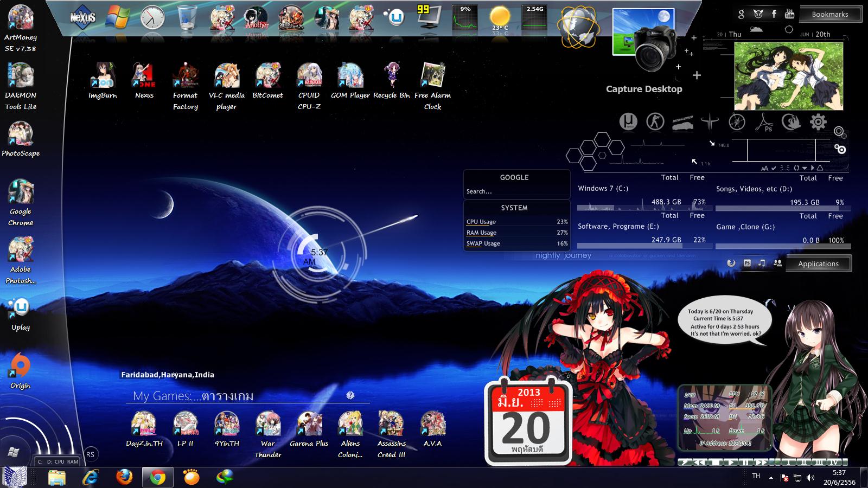Click the Capture Desktop camera icon
The height and width of the screenshot is (488, 868).
click(644, 41)
